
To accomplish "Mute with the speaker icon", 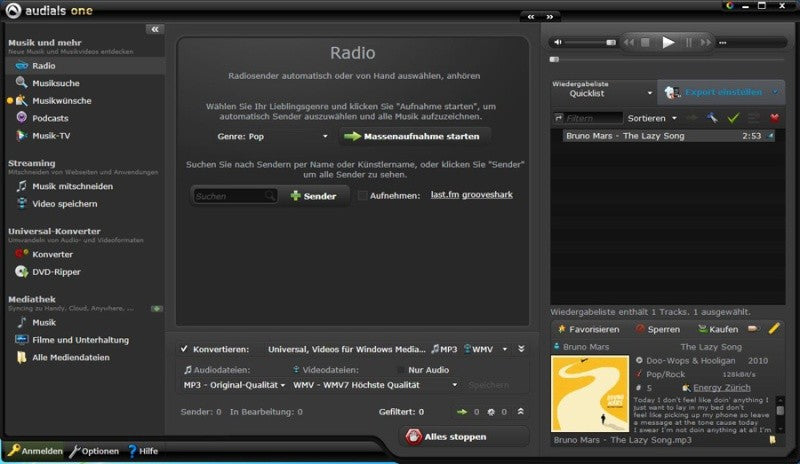I will [x=558, y=42].
